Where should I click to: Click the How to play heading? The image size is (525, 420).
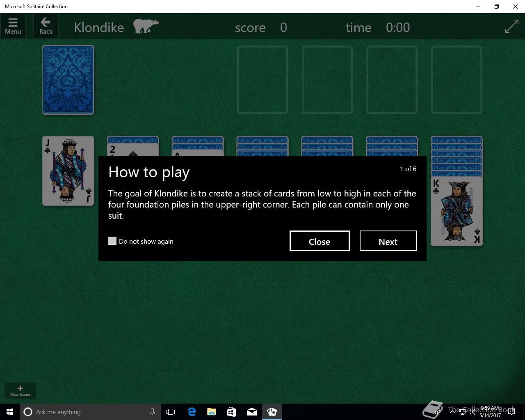149,172
